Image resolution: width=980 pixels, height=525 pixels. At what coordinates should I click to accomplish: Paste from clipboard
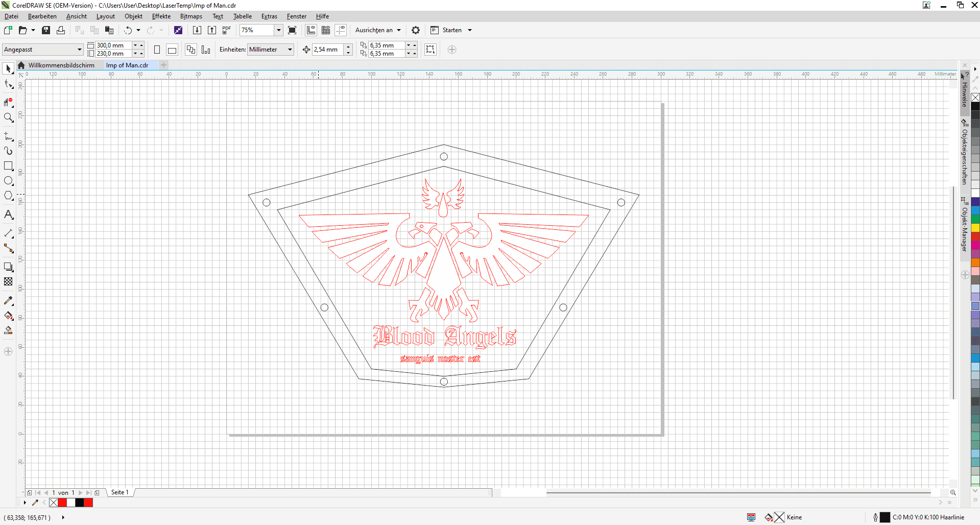(109, 30)
